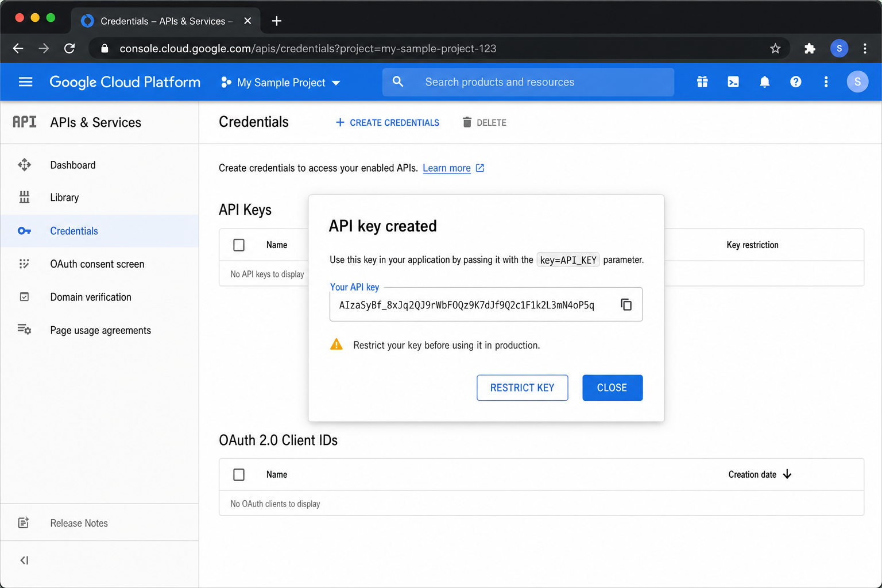Click the OAuth table Name column header
The height and width of the screenshot is (588, 882).
277,475
